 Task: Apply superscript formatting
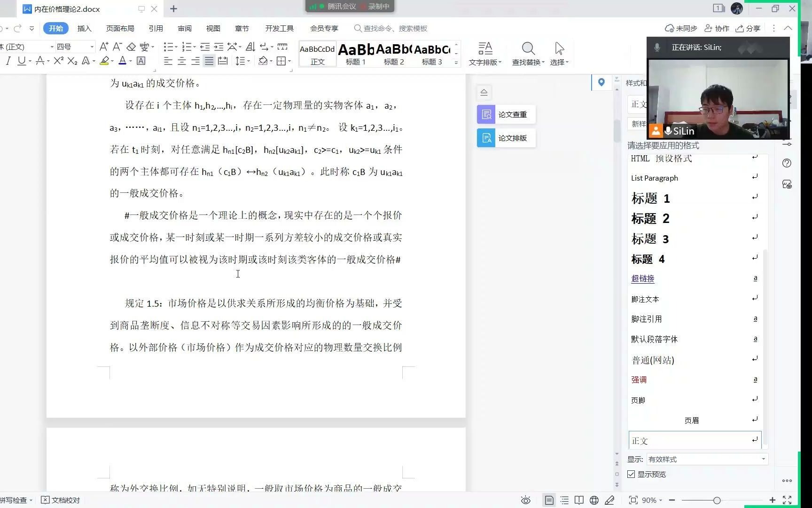pos(58,61)
